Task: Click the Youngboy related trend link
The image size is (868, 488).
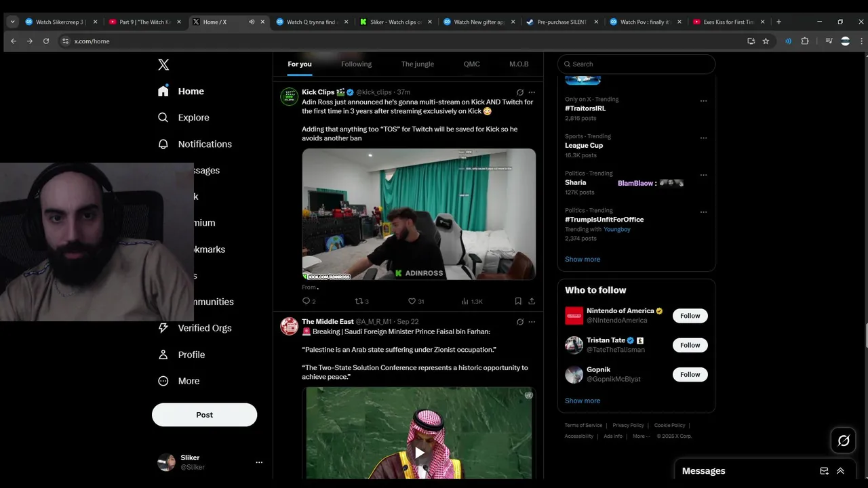Action: pyautogui.click(x=617, y=229)
